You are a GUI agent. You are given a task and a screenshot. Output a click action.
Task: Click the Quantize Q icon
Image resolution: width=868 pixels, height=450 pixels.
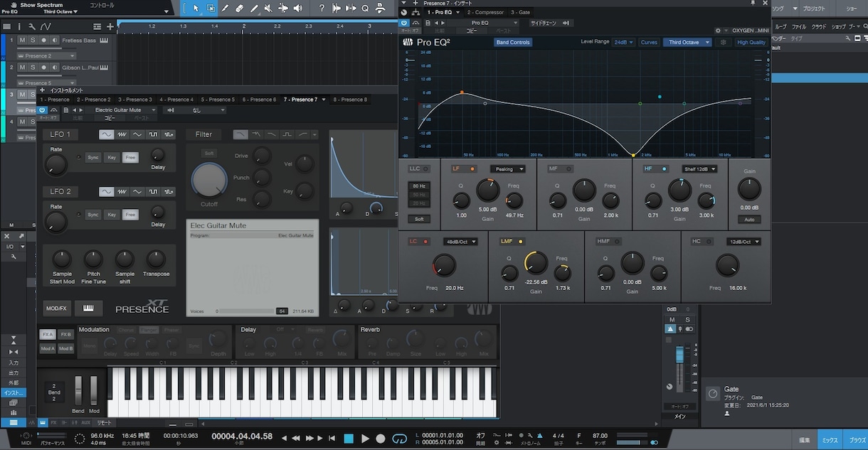coord(365,9)
